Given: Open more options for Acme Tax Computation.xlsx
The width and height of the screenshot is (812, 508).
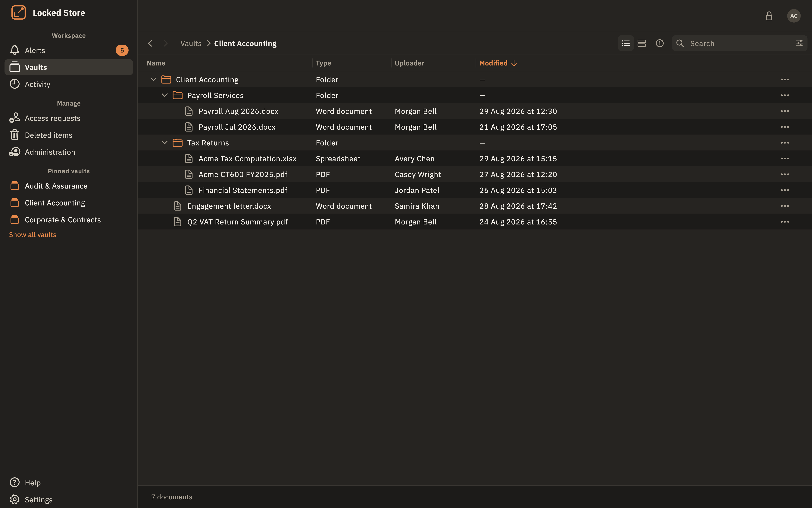Looking at the screenshot, I should (x=785, y=159).
